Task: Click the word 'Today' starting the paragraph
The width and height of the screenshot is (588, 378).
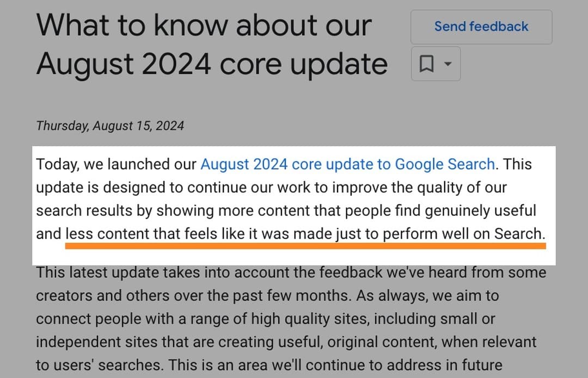Action: point(56,164)
